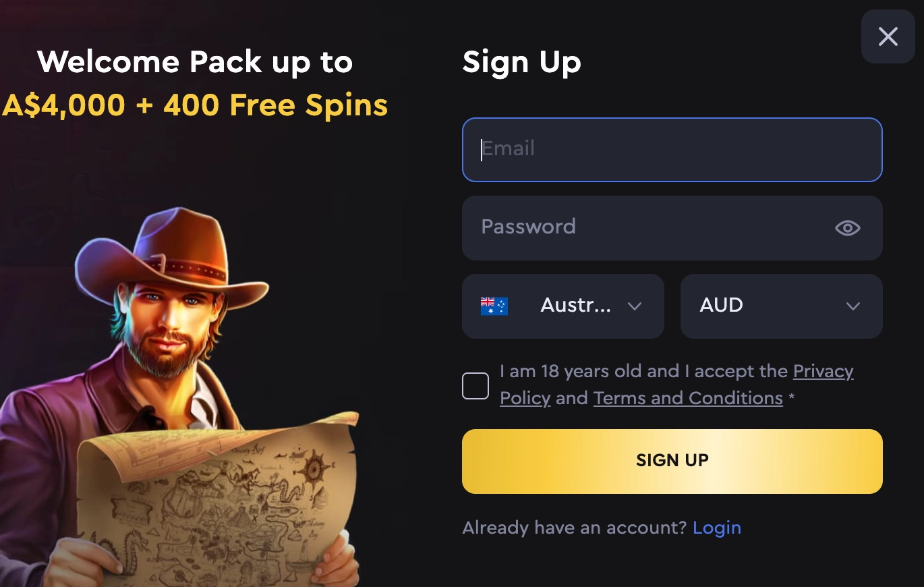The width and height of the screenshot is (924, 587).
Task: Click the yellow SIGN UP button
Action: [x=672, y=462]
